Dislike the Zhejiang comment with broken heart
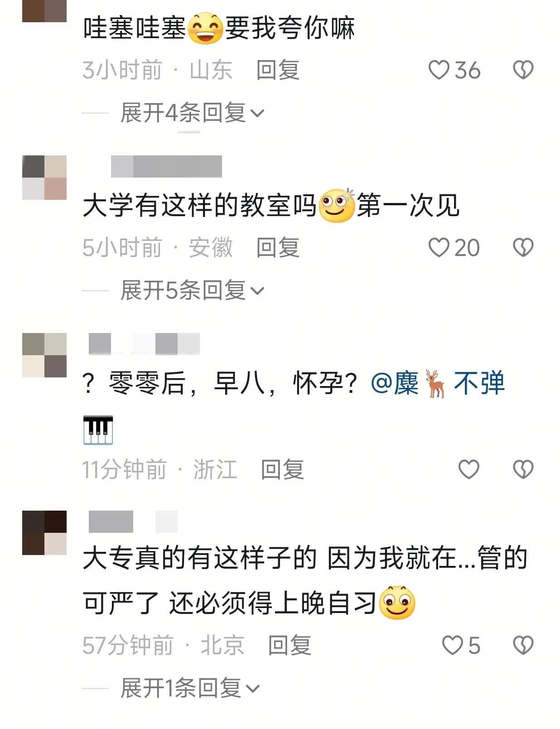This screenshot has width=560, height=729. click(523, 469)
